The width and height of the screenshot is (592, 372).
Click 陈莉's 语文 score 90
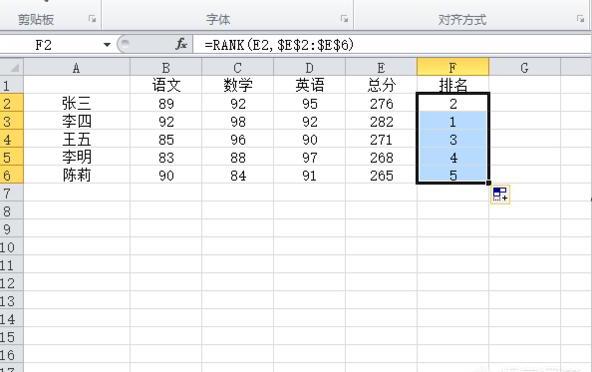166,175
